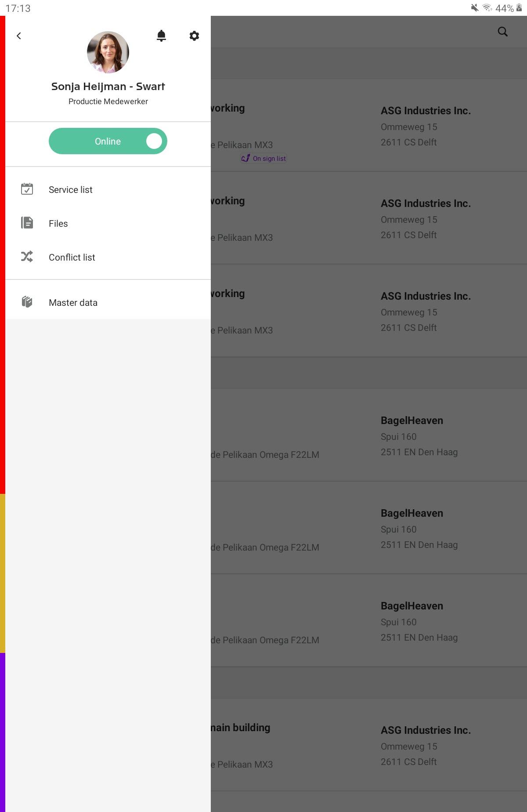
Task: Select Sonja Heijman - Swart name
Action: 108,86
